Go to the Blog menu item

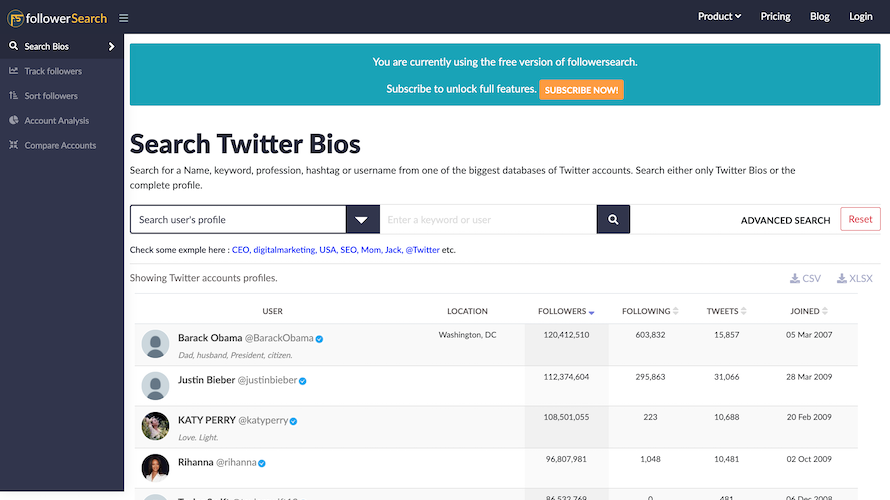pos(820,16)
